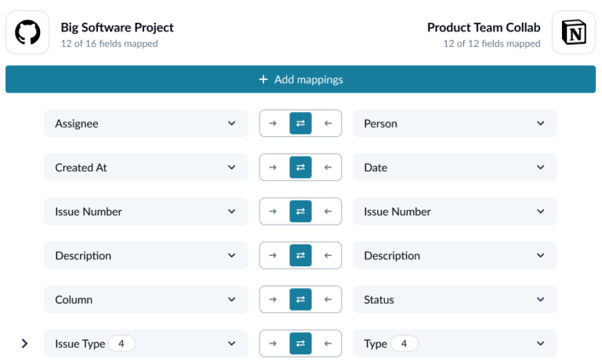Toggle two-way sync on Issue Type row
Viewport: 602px width, 364px height.
[300, 344]
